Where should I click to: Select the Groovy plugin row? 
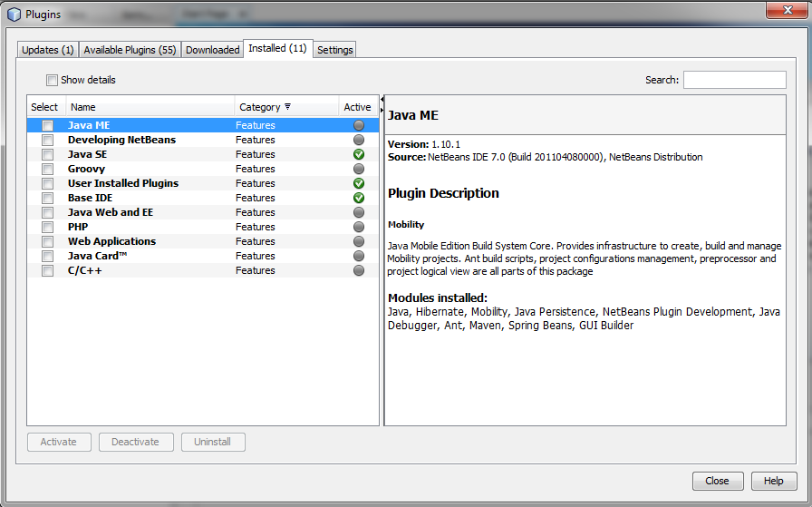203,169
